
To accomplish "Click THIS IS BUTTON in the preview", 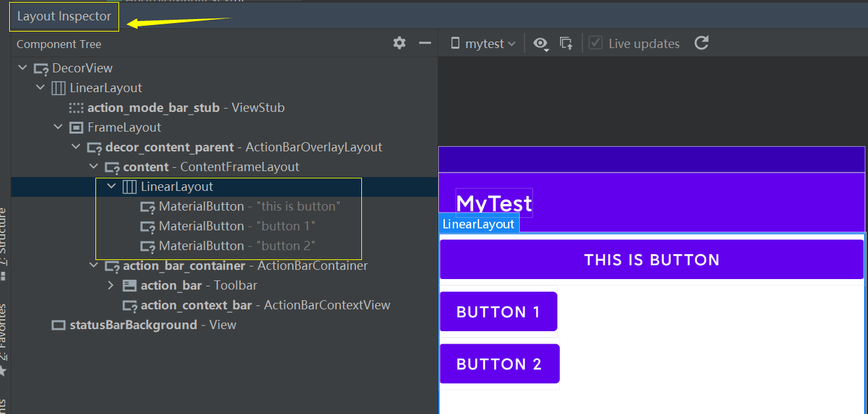I will [651, 259].
